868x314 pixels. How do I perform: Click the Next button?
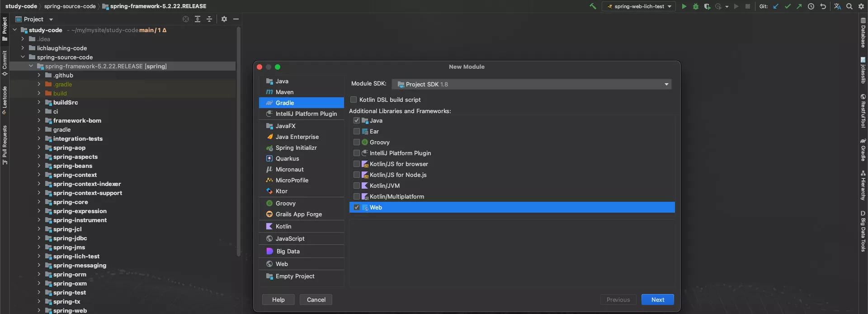pyautogui.click(x=657, y=300)
